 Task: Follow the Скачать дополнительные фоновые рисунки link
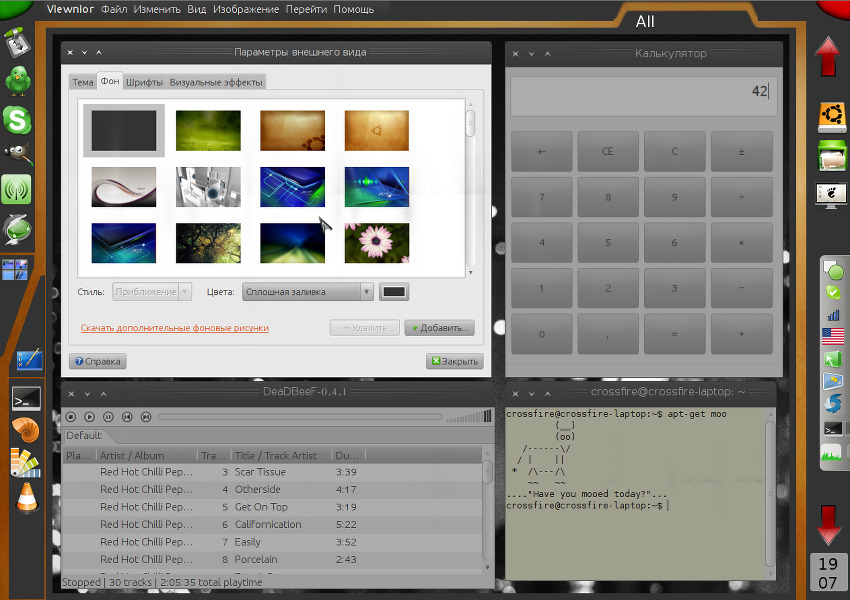click(175, 328)
